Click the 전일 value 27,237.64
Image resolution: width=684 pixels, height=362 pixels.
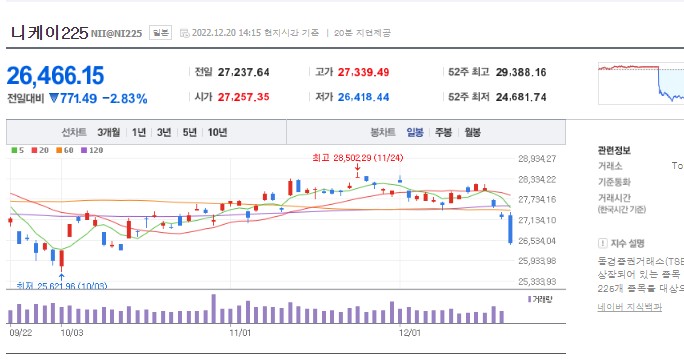tap(244, 72)
